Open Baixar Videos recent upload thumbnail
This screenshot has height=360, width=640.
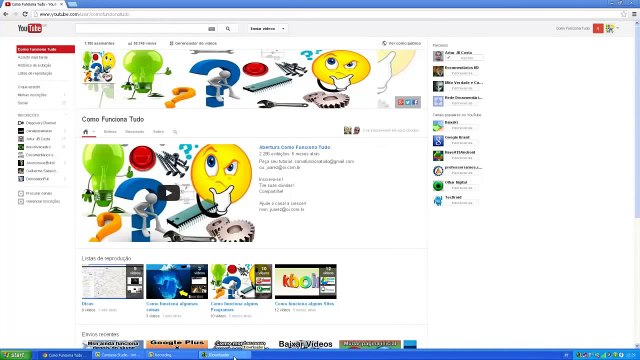pos(305,344)
